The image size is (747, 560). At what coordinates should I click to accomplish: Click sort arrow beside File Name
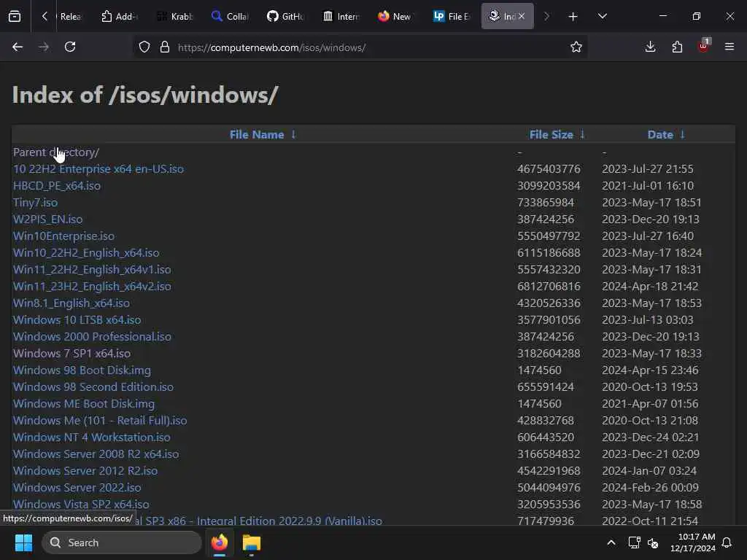tap(293, 135)
